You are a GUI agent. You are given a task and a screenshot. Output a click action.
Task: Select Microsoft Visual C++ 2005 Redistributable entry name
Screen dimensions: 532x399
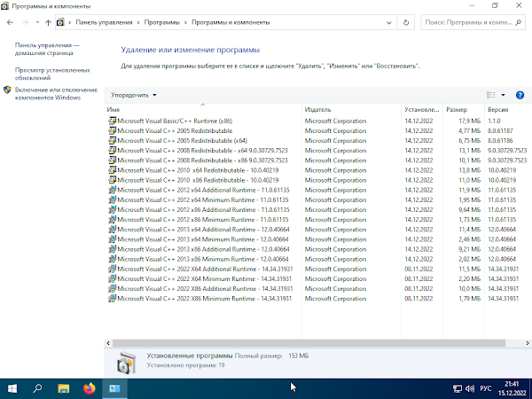click(x=175, y=130)
